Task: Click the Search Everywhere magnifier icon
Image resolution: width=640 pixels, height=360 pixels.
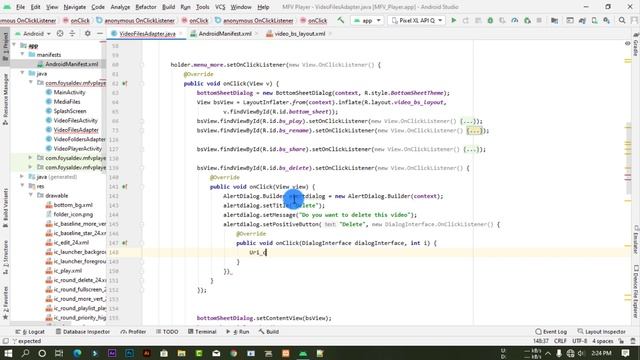Action: click(622, 20)
